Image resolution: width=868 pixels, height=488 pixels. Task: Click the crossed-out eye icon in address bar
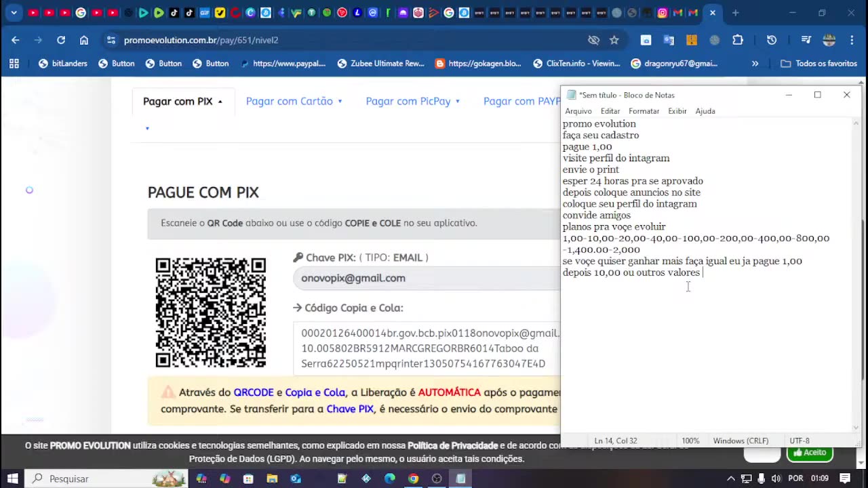[594, 40]
